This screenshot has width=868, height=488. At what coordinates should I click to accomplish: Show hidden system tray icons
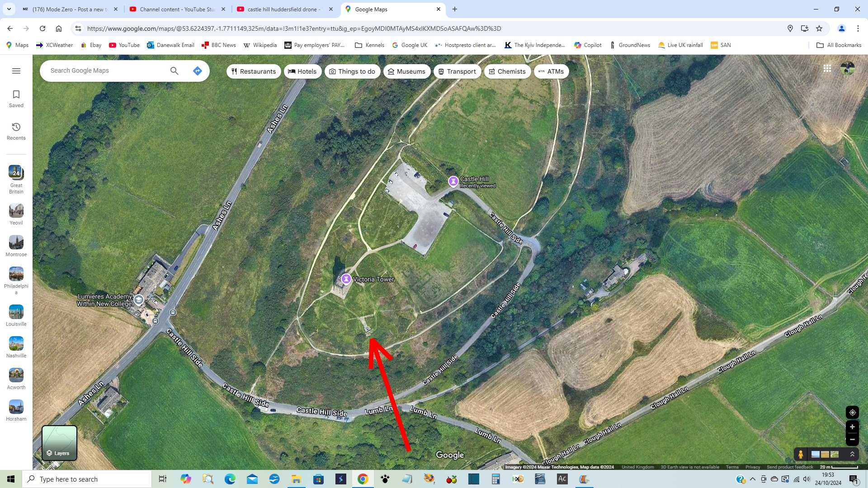(752, 479)
